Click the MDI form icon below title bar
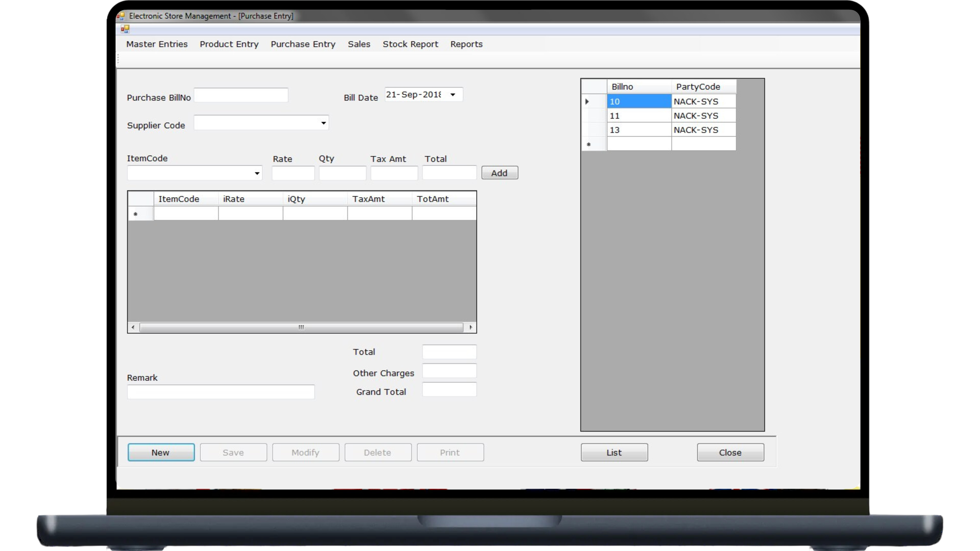 (x=125, y=29)
